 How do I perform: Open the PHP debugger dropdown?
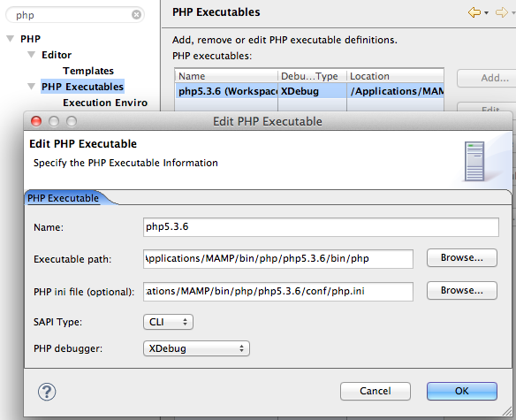[196, 348]
